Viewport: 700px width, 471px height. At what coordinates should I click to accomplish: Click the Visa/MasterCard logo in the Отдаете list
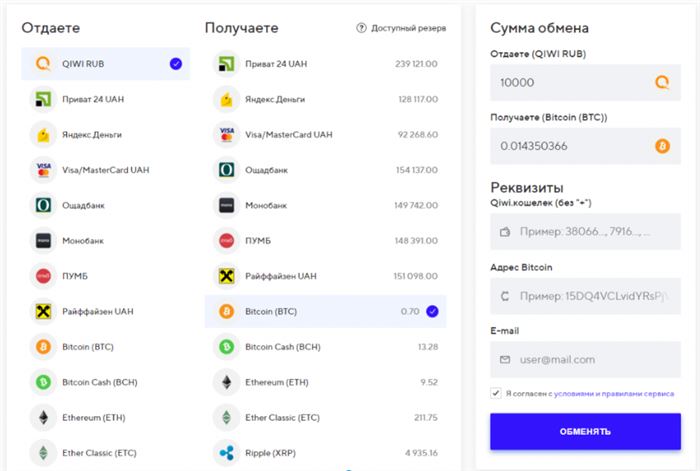point(43,170)
